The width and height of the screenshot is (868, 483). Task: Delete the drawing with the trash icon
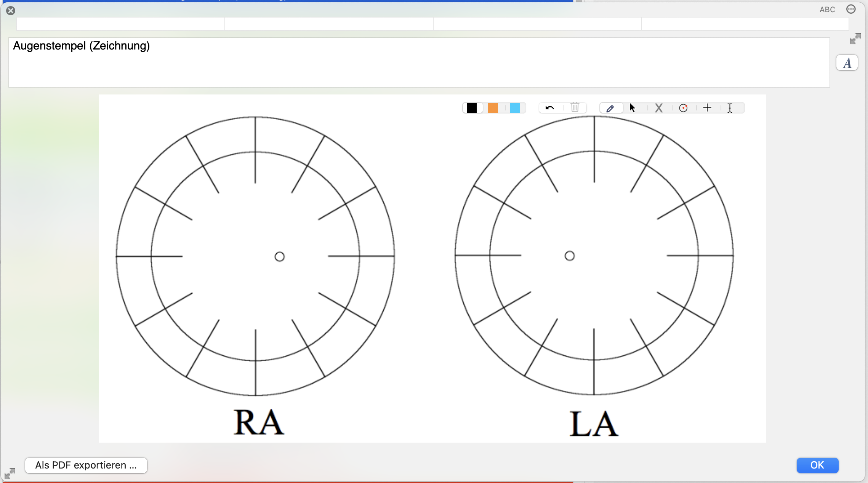575,108
